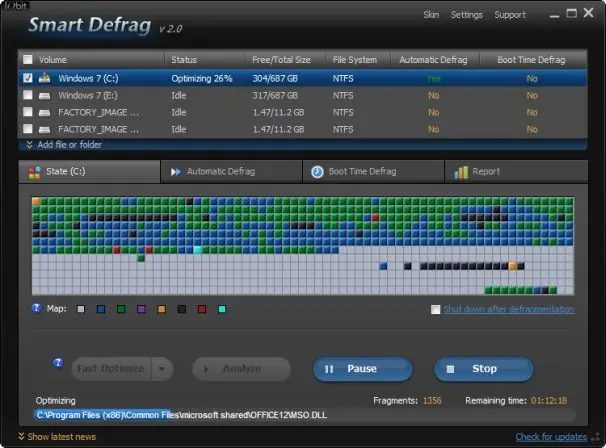606x448 pixels.
Task: Click the Windows 7 (E:) drive icon
Action: click(x=44, y=95)
